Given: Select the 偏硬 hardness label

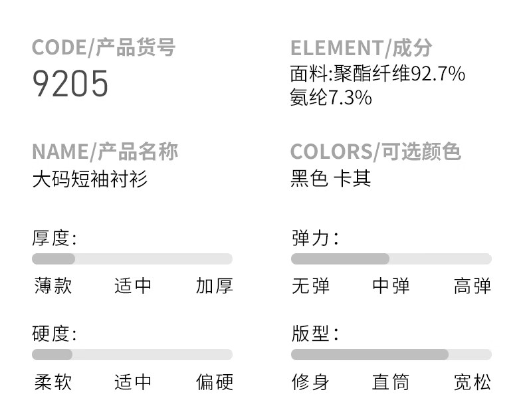Looking at the screenshot, I should [x=214, y=382].
